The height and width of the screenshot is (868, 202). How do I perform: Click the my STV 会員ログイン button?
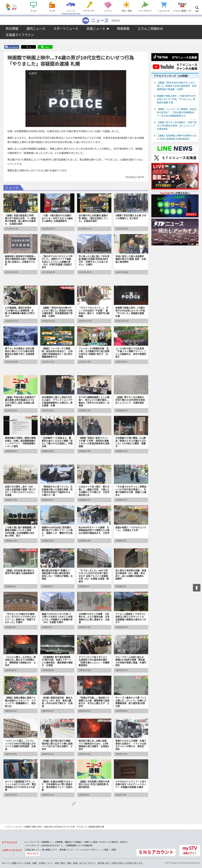[x=190, y=850]
